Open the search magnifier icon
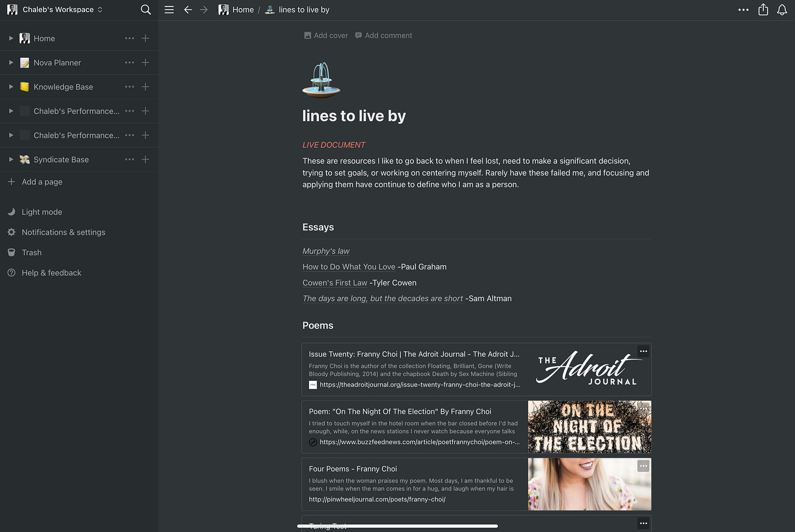 146,10
